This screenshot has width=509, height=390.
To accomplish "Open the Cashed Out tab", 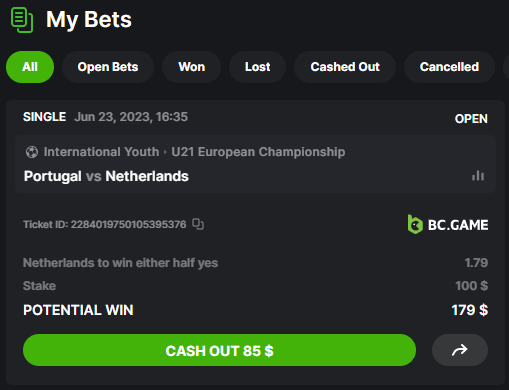I will pos(345,67).
